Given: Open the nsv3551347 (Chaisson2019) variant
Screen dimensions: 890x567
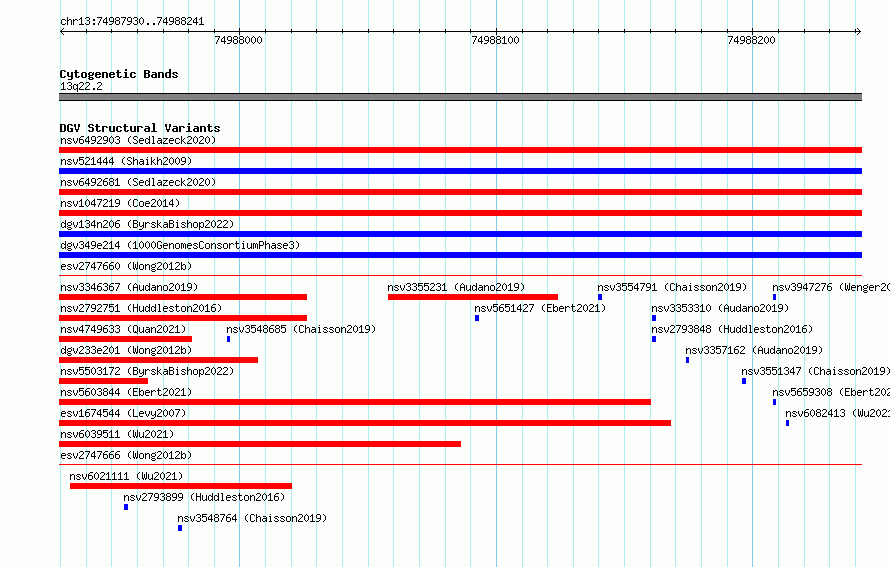Looking at the screenshot, I should click(x=816, y=371).
